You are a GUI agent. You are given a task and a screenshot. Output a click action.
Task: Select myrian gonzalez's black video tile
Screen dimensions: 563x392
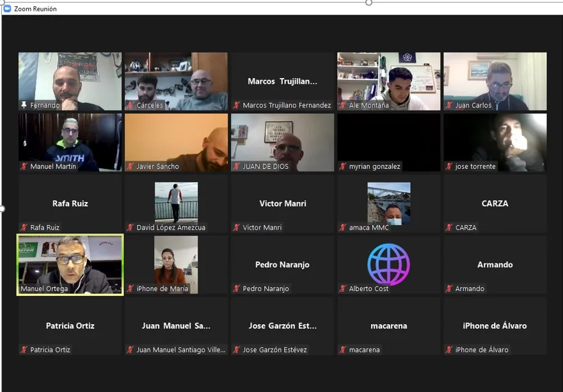(388, 142)
